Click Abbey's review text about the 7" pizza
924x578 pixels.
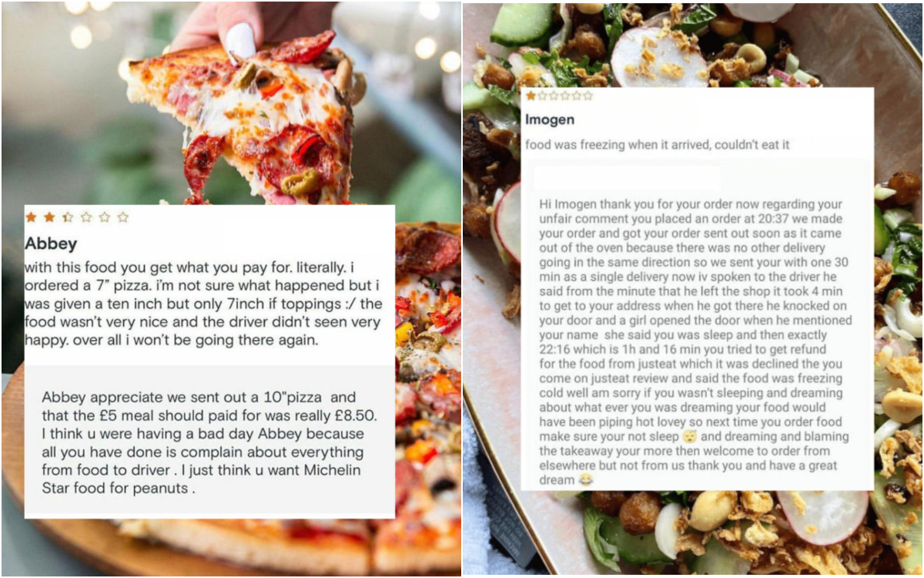(204, 304)
